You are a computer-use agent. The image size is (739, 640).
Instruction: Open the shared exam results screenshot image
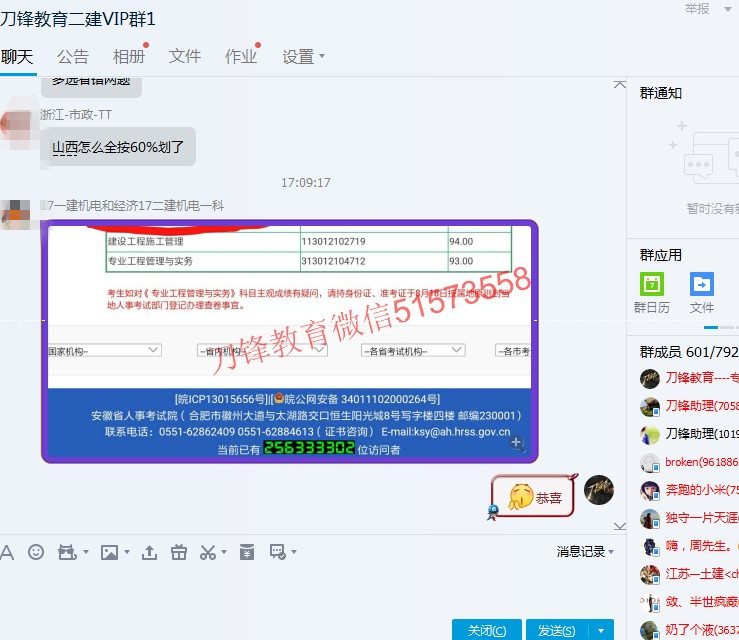289,341
